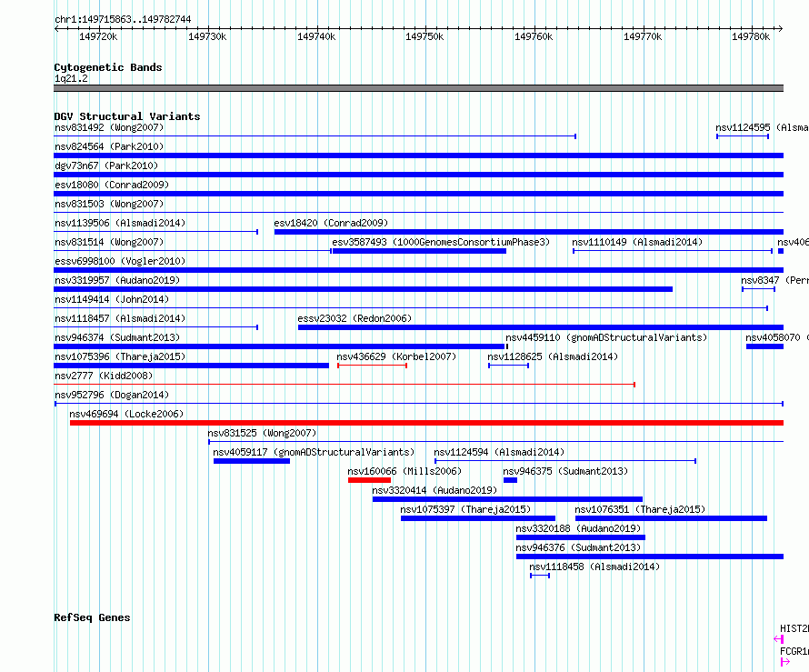Click the 1q21.2 band label
This screenshot has height=672, width=809.
pos(71,78)
